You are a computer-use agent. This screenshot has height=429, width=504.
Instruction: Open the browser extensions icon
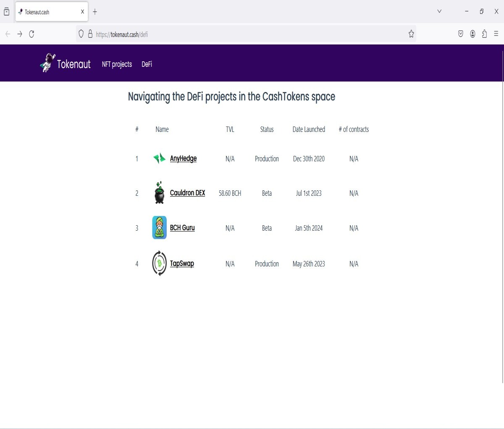484,34
